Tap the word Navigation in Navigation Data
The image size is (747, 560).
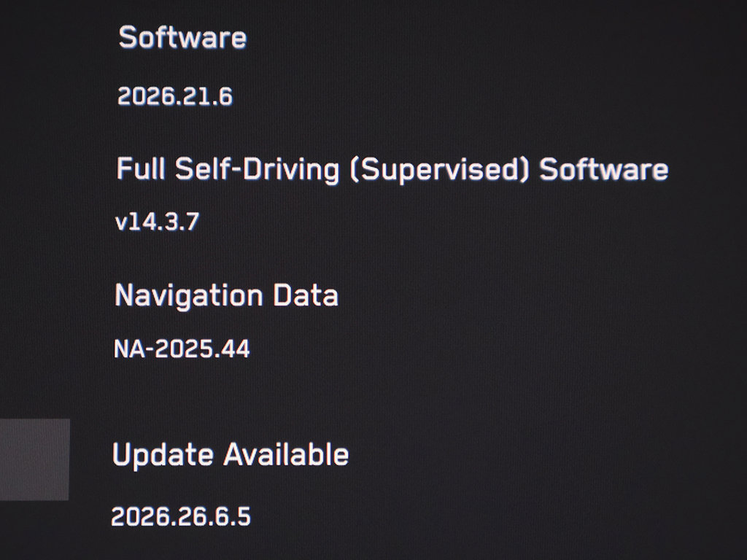(x=189, y=296)
